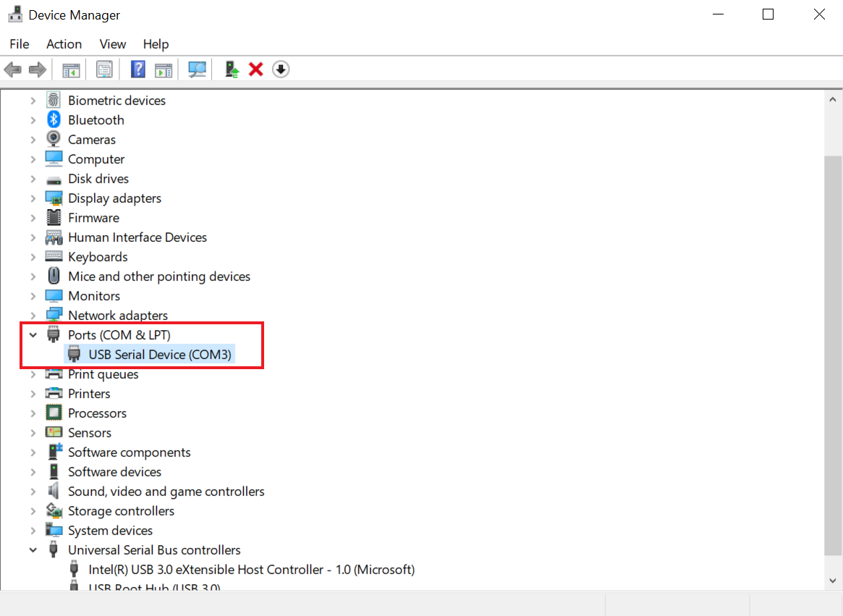Collapse Universal Serial Bus controllers node

coord(33,550)
